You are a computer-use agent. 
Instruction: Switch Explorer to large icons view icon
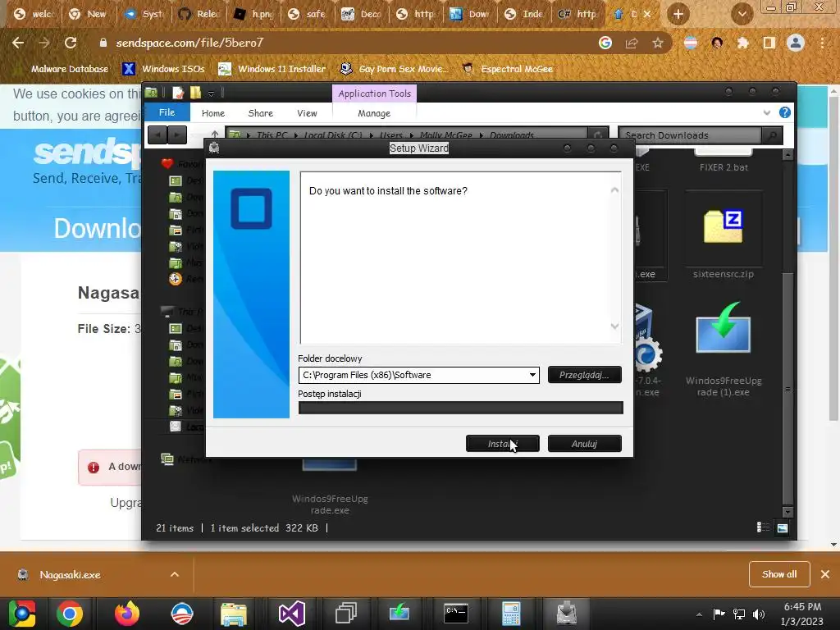782,527
